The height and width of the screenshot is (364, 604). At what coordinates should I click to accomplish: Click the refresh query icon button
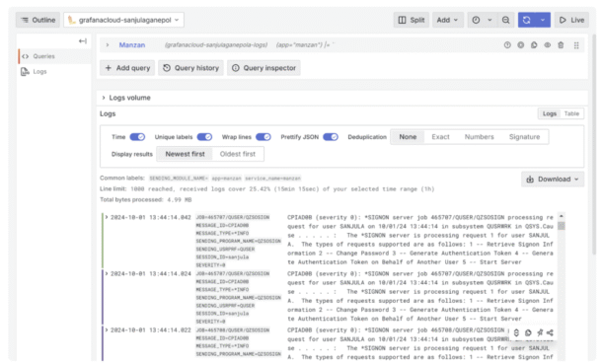coord(527,20)
